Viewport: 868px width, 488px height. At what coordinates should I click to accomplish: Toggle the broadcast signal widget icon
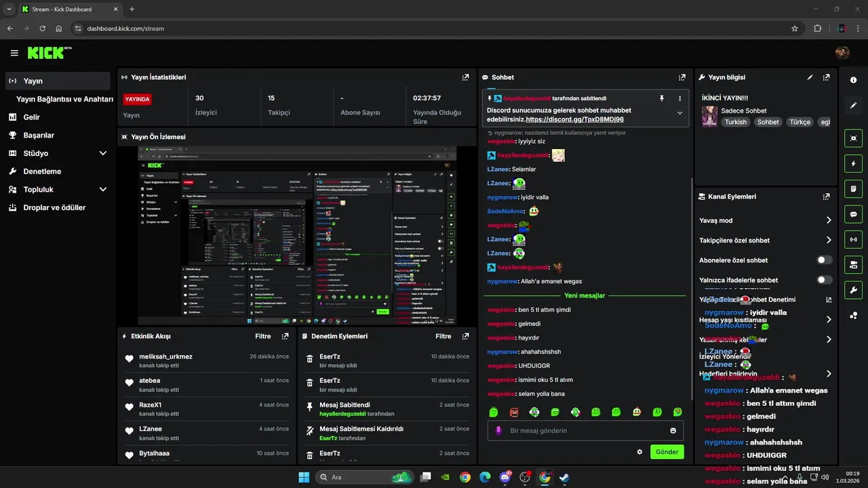(x=853, y=239)
